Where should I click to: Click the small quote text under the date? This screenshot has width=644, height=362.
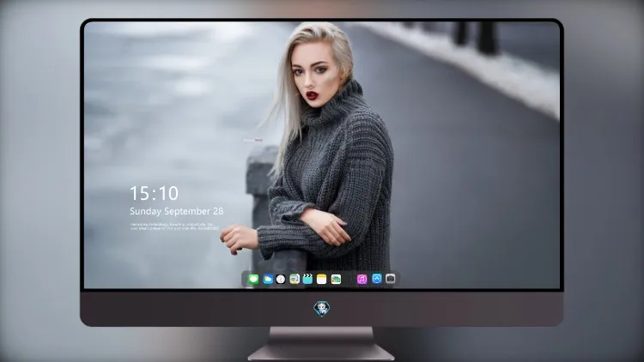pyautogui.click(x=174, y=226)
